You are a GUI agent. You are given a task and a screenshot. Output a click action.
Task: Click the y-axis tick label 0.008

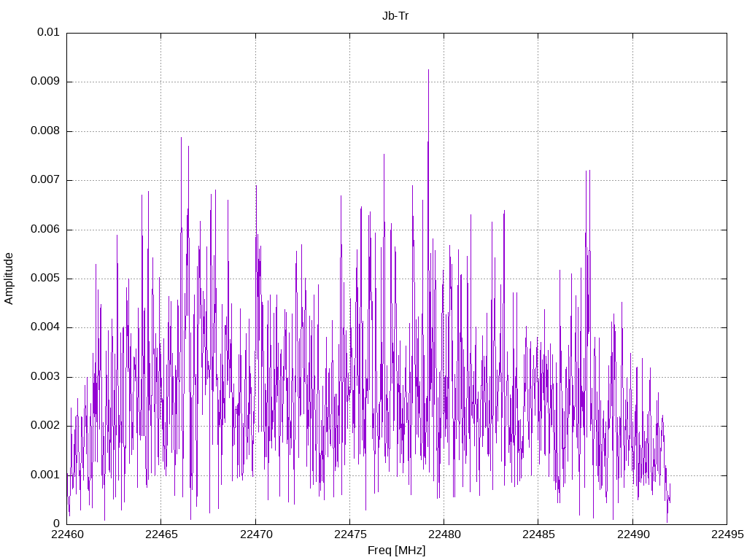point(45,131)
